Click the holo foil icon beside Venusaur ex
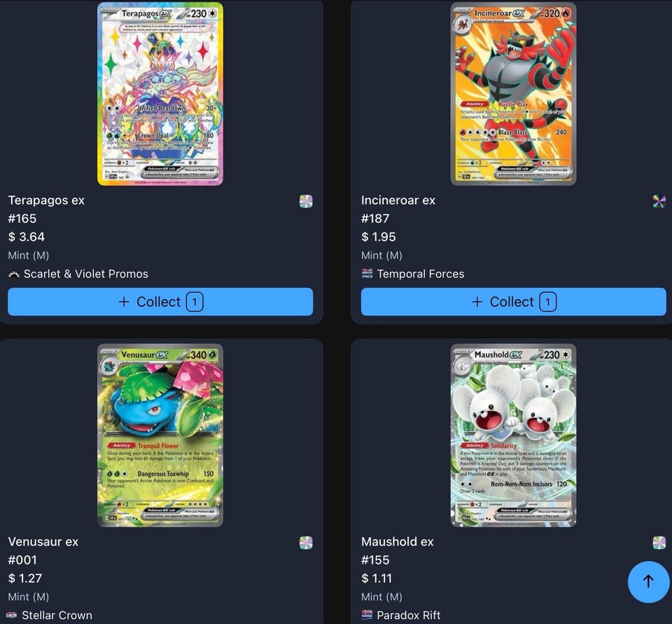 pos(306,543)
